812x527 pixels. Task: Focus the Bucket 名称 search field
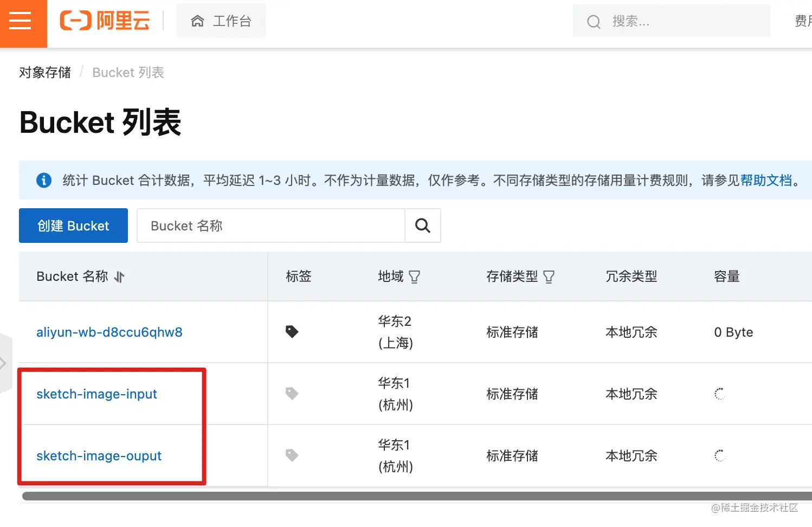271,226
